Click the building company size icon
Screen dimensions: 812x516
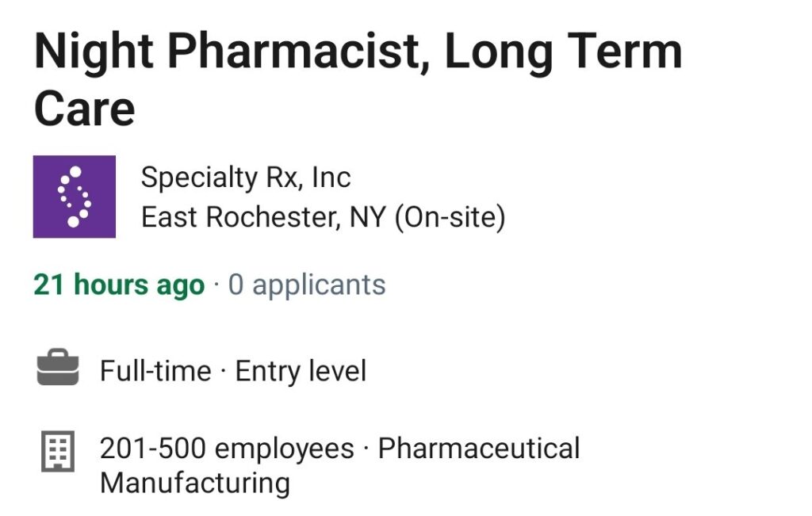tap(58, 451)
